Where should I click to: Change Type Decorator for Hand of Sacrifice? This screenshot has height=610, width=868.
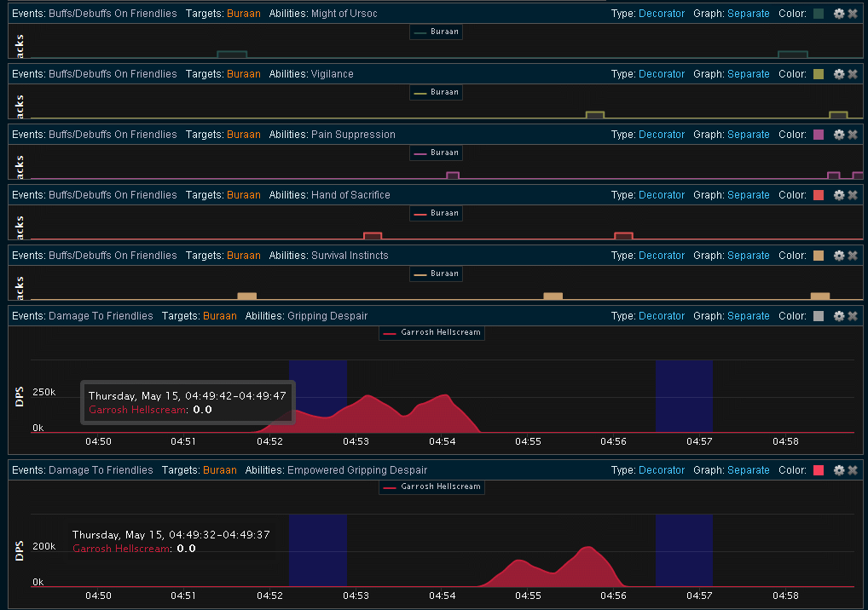(662, 194)
